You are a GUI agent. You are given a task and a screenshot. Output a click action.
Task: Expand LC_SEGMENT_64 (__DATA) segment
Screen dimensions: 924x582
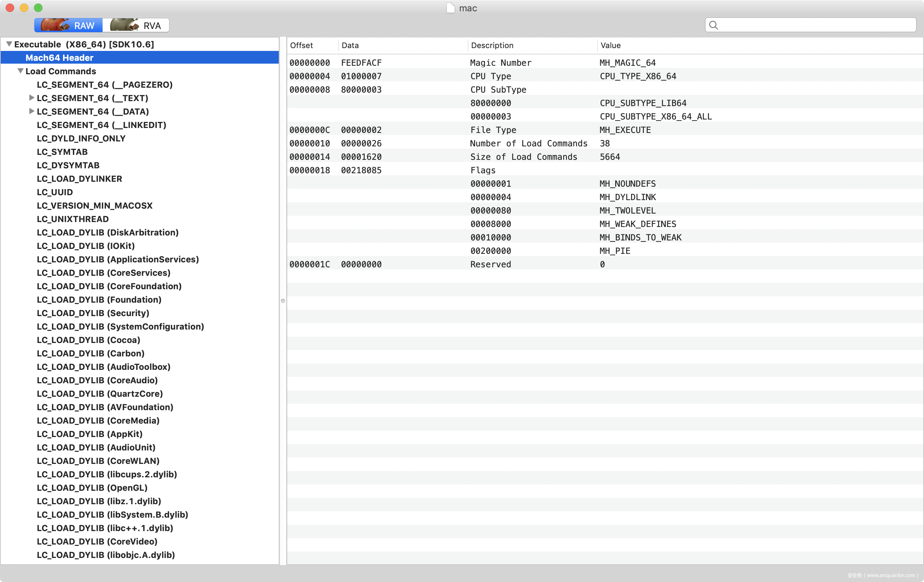point(31,111)
